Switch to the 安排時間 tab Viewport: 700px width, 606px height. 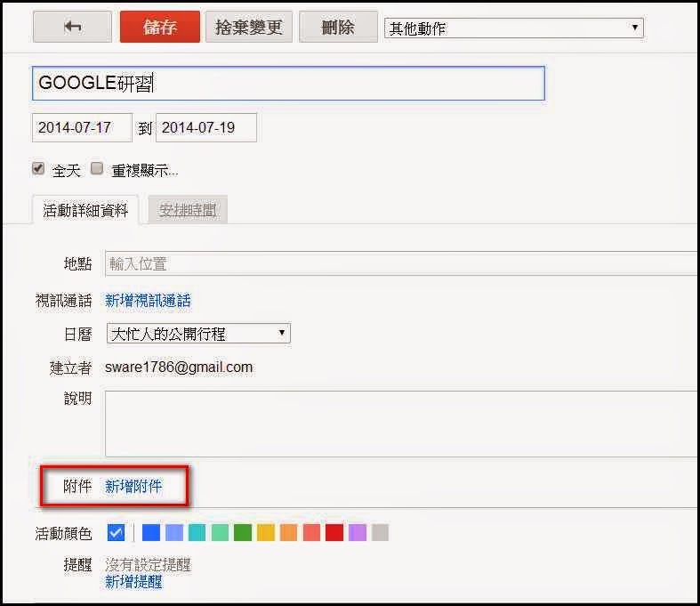pos(188,210)
